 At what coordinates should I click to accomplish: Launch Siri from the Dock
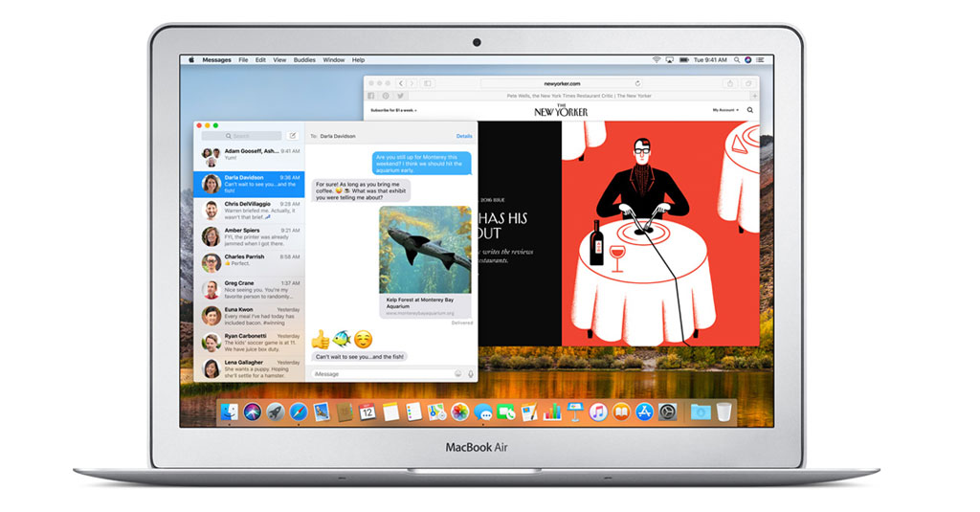253,412
